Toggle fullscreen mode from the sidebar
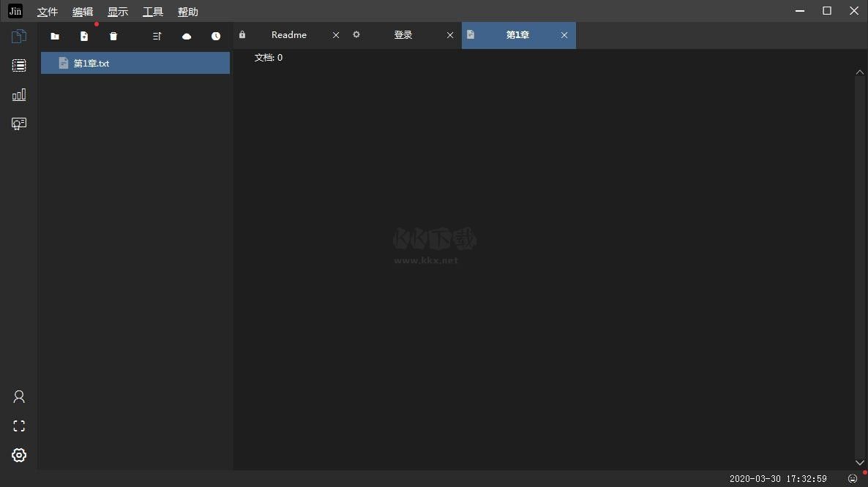Viewport: 868px width, 487px height. (18, 426)
